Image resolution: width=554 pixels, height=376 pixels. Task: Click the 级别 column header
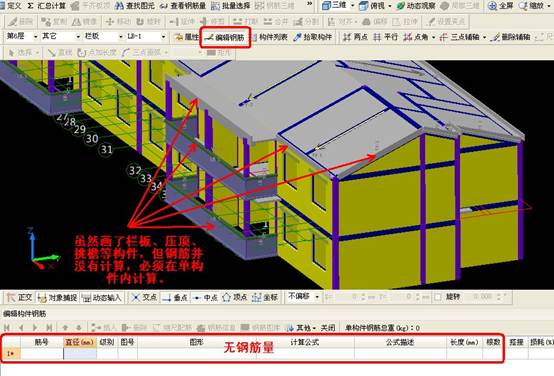point(107,342)
